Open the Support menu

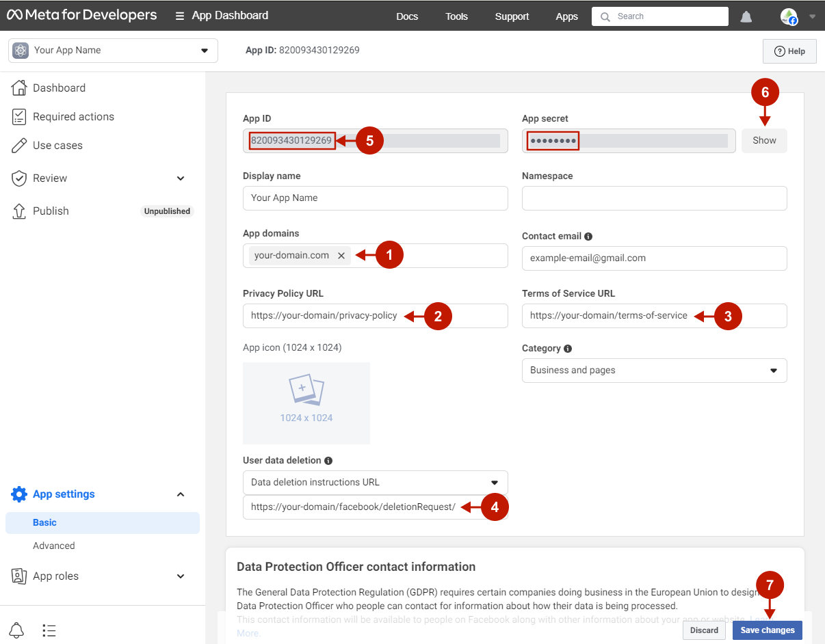click(x=512, y=16)
